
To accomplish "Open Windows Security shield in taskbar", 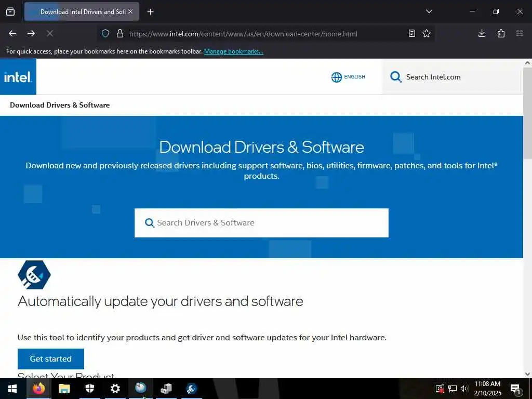I will [x=89, y=389].
